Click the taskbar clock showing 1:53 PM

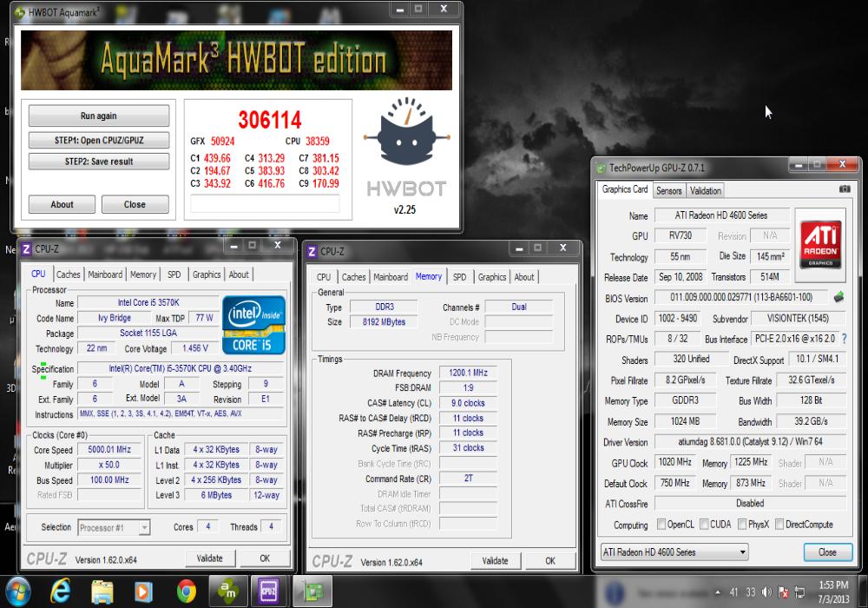[x=833, y=591]
